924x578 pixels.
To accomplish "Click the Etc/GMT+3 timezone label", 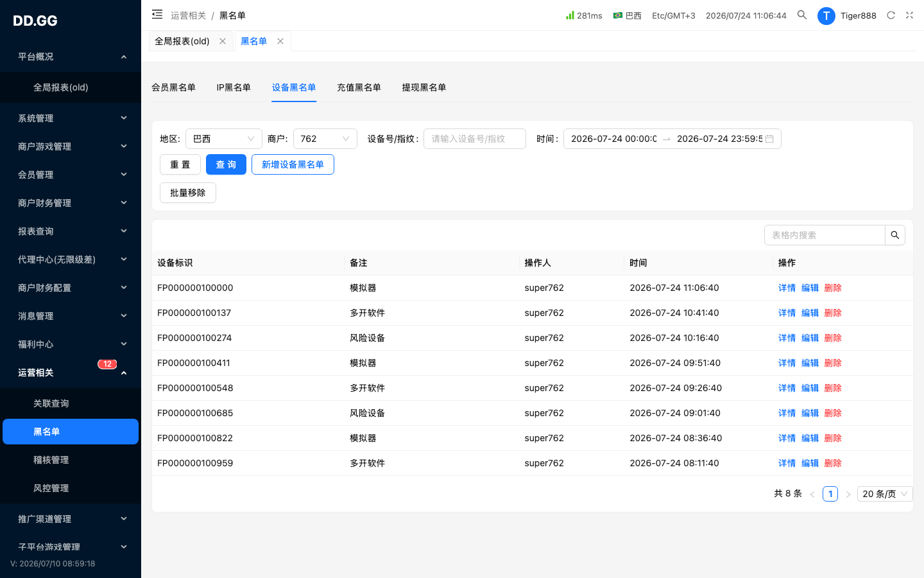I will click(x=674, y=15).
